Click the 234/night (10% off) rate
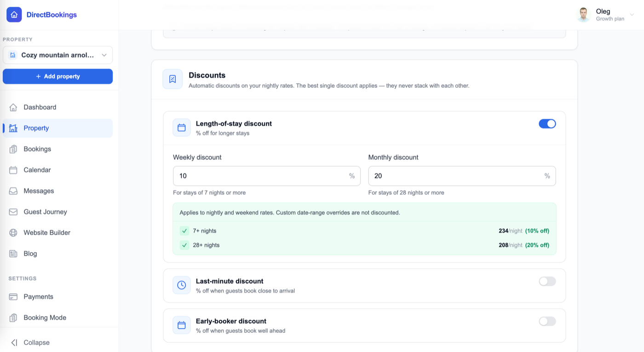 pyautogui.click(x=524, y=231)
